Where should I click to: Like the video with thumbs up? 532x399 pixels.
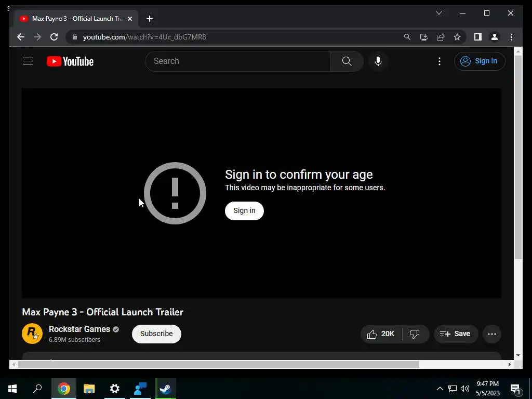tap(381, 334)
